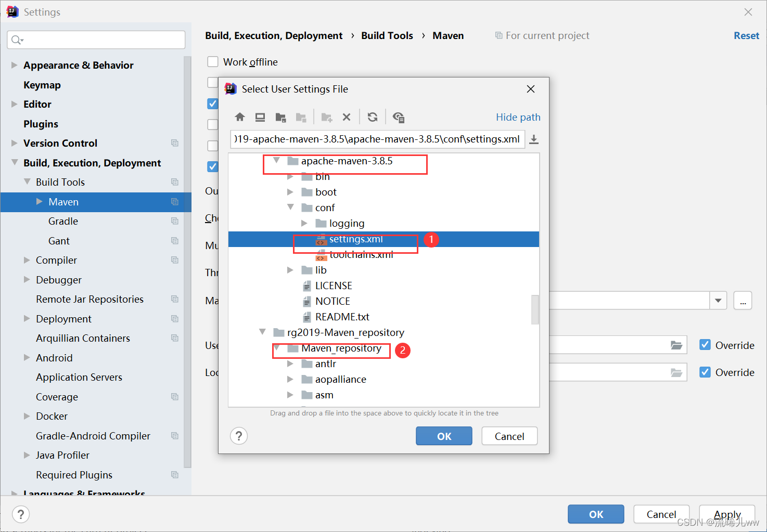
Task: Collapse Build, Execution, Deployment section
Action: click(x=15, y=162)
